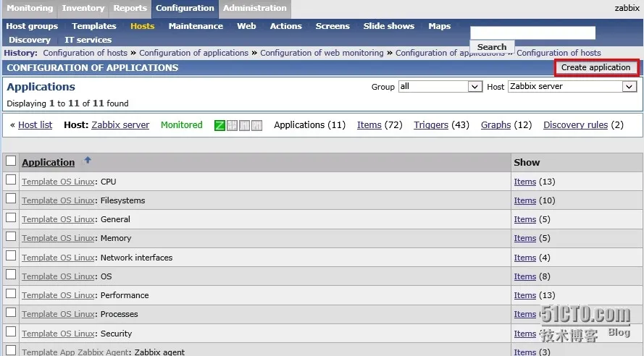Click the Search button
Image resolution: width=644 pixels, height=356 pixels.
point(492,47)
